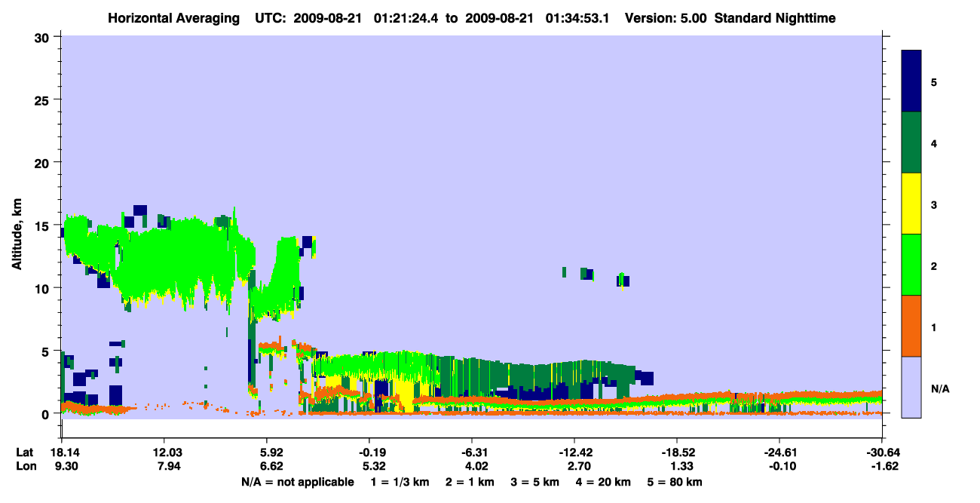Viewport: 980px width, 503px height.
Task: Click the bright green level 2 legend swatch
Action: tap(912, 265)
